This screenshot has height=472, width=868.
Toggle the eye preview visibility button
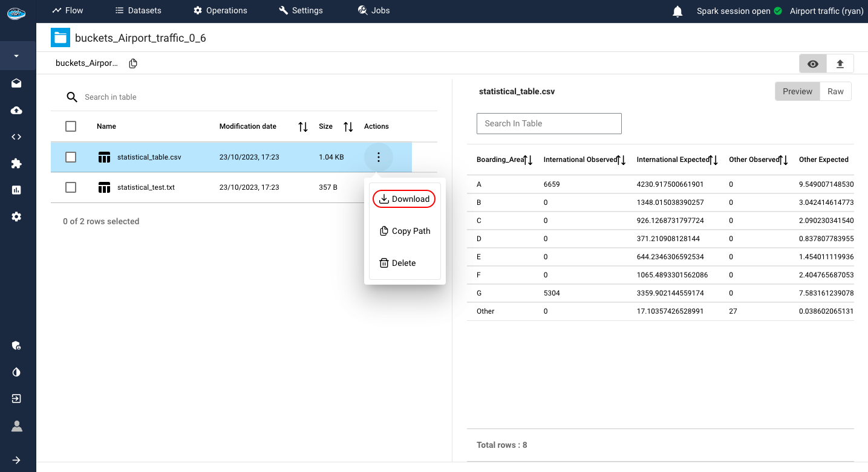coord(813,63)
